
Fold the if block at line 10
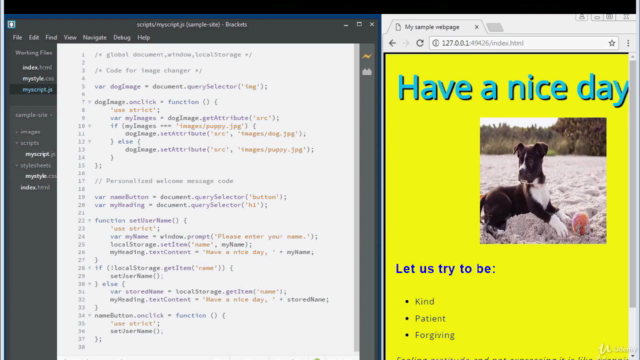tap(89, 126)
